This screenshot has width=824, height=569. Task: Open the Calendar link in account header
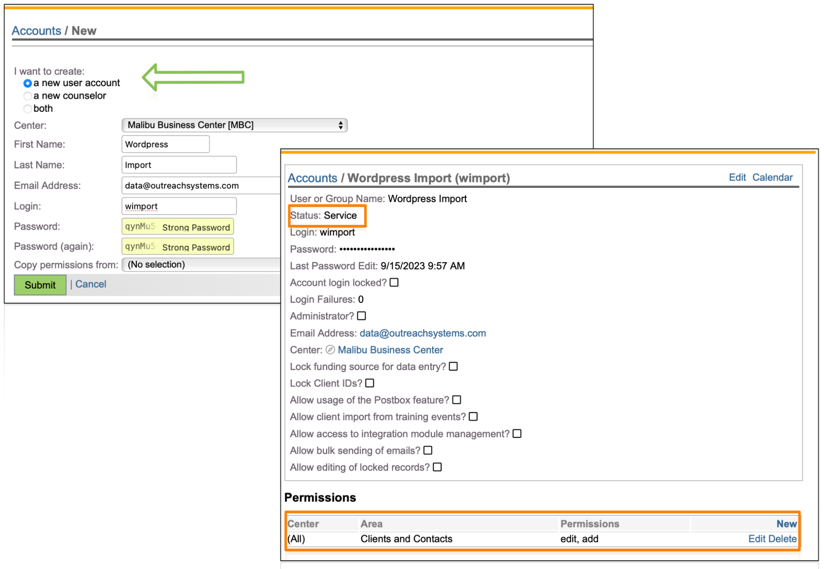coord(772,177)
